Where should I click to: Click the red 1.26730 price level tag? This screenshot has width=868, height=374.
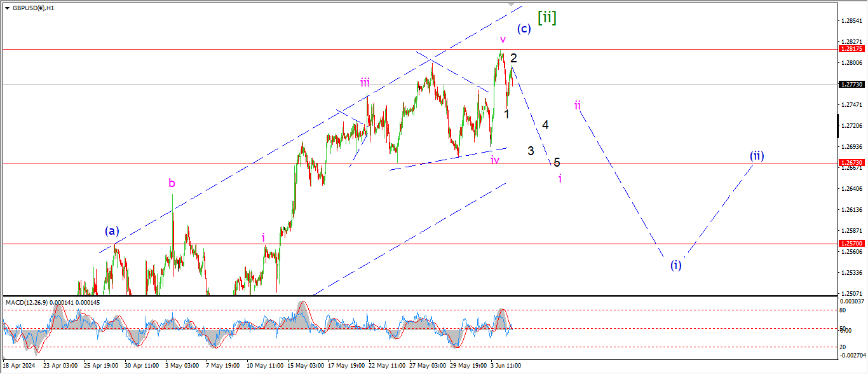pyautogui.click(x=850, y=163)
